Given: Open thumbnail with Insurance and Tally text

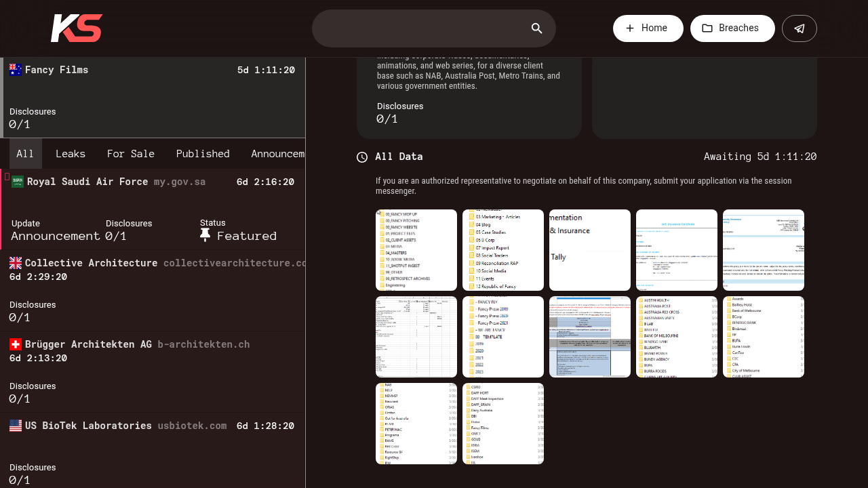Looking at the screenshot, I should click(x=590, y=250).
